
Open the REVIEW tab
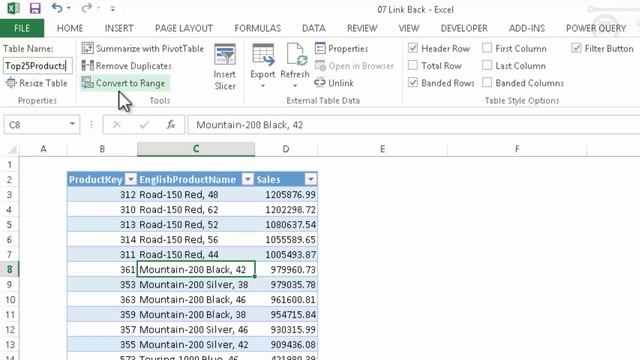point(362,28)
